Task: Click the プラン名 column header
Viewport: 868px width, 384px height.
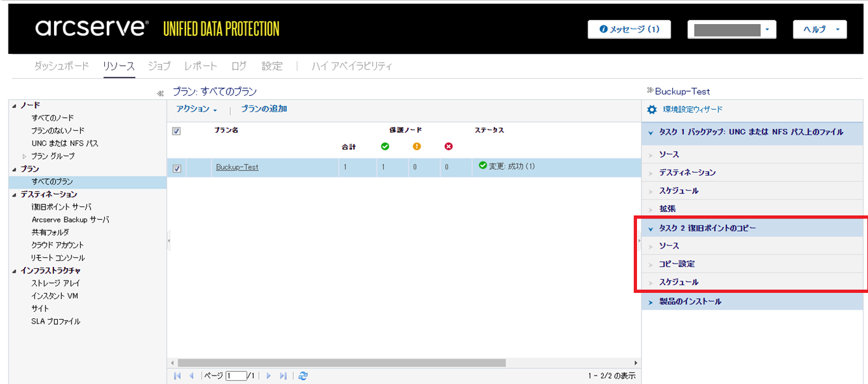Action: pos(226,130)
